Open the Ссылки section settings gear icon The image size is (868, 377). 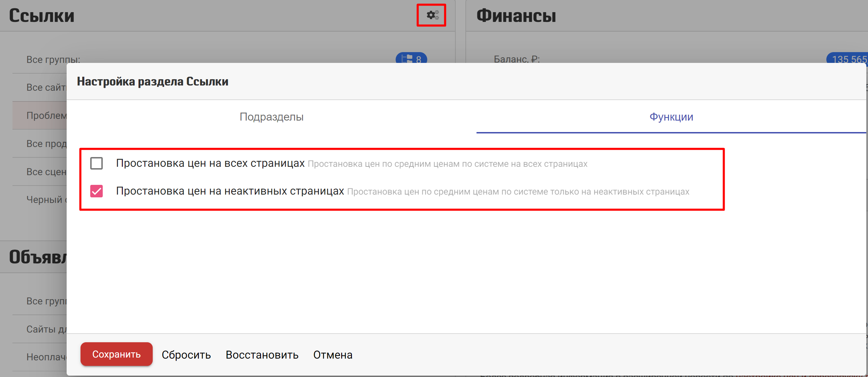coord(432,15)
